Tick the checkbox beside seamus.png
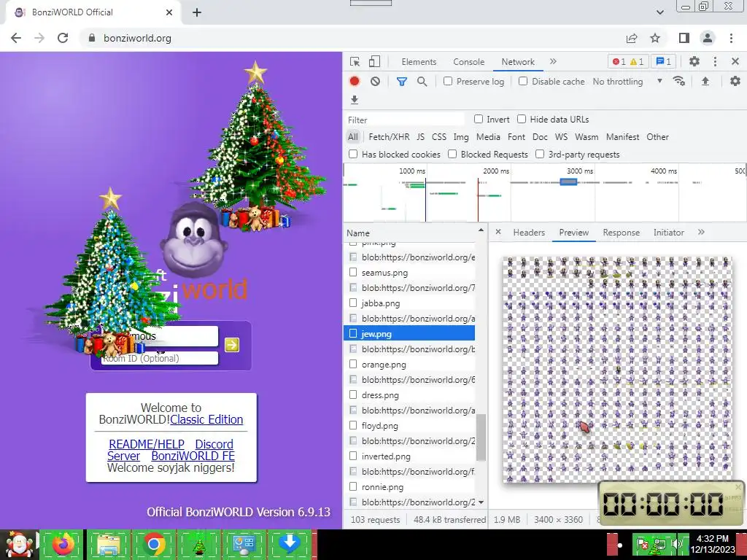This screenshot has height=560, width=747. 353,272
